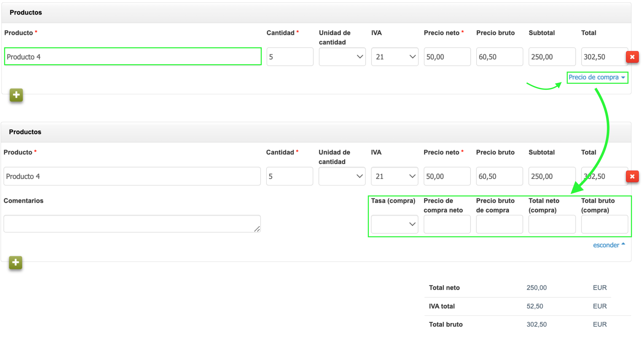Click the Precio de compra neto input
This screenshot has width=644, height=339.
[x=447, y=224]
